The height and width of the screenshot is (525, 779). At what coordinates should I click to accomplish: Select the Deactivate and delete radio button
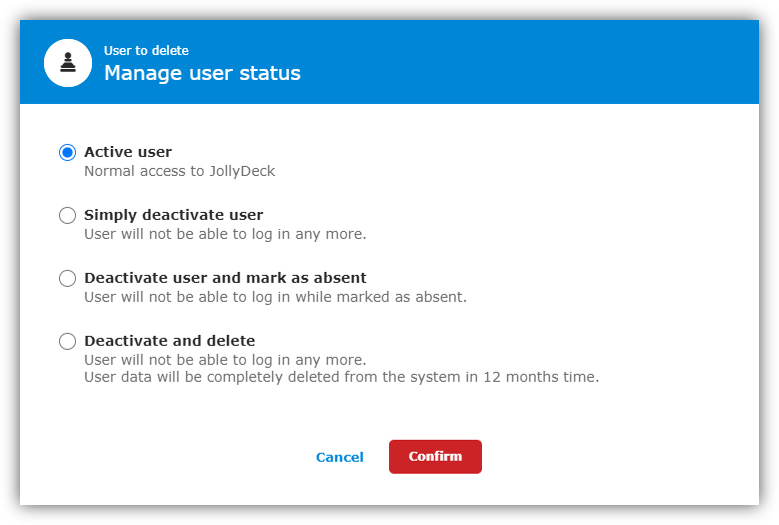(68, 341)
